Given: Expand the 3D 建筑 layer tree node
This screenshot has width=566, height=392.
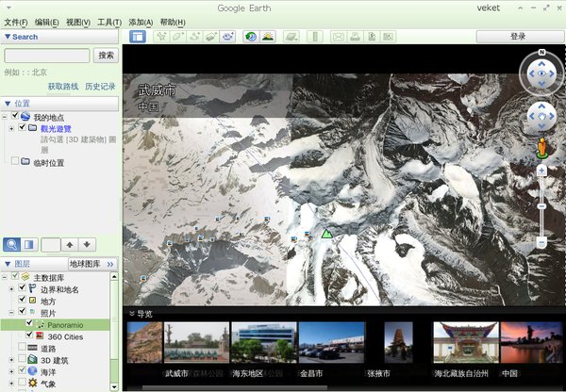Looking at the screenshot, I should coord(10,360).
